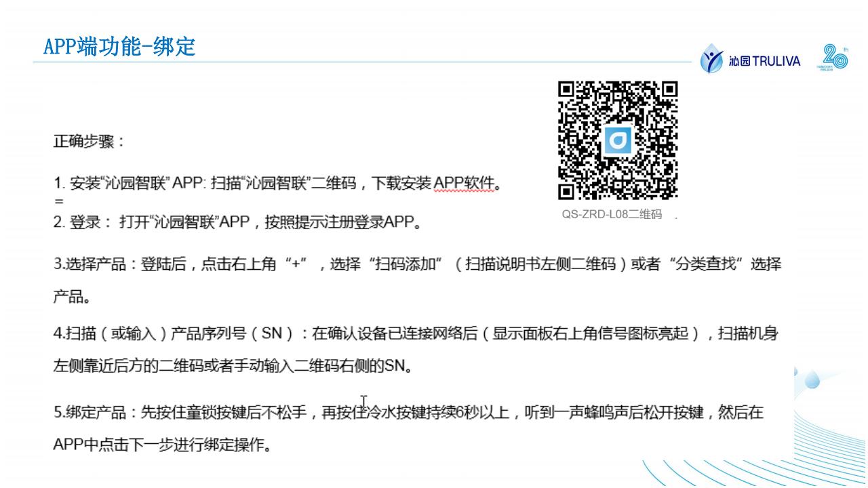Click the 20th anniversary emblem
This screenshot has width=868, height=488.
pyautogui.click(x=834, y=58)
